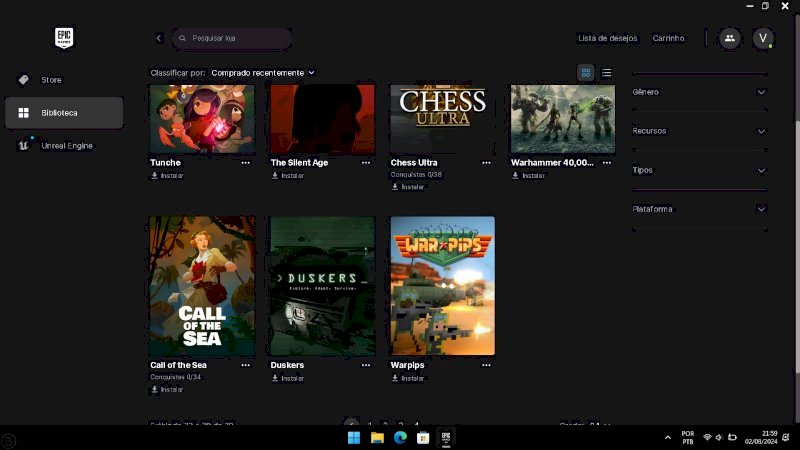Go to Store in the sidebar

50,79
